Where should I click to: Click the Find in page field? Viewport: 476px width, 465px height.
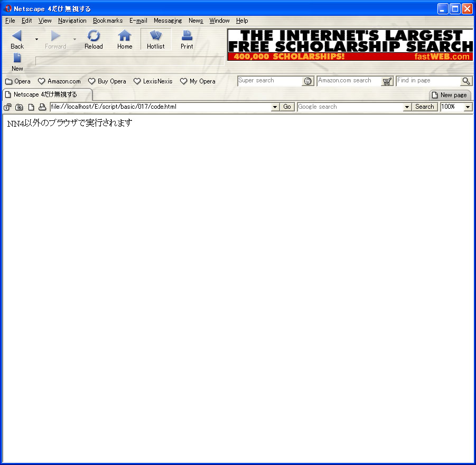point(428,81)
